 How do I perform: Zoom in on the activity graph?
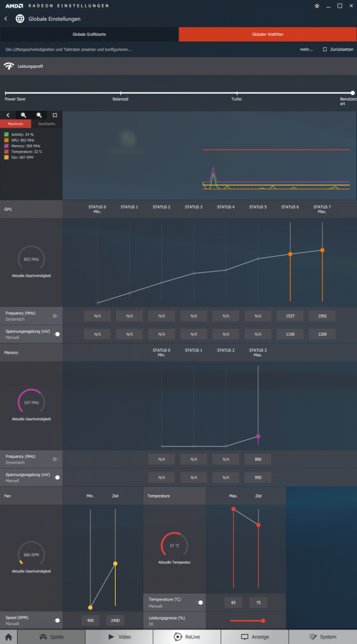(23, 116)
